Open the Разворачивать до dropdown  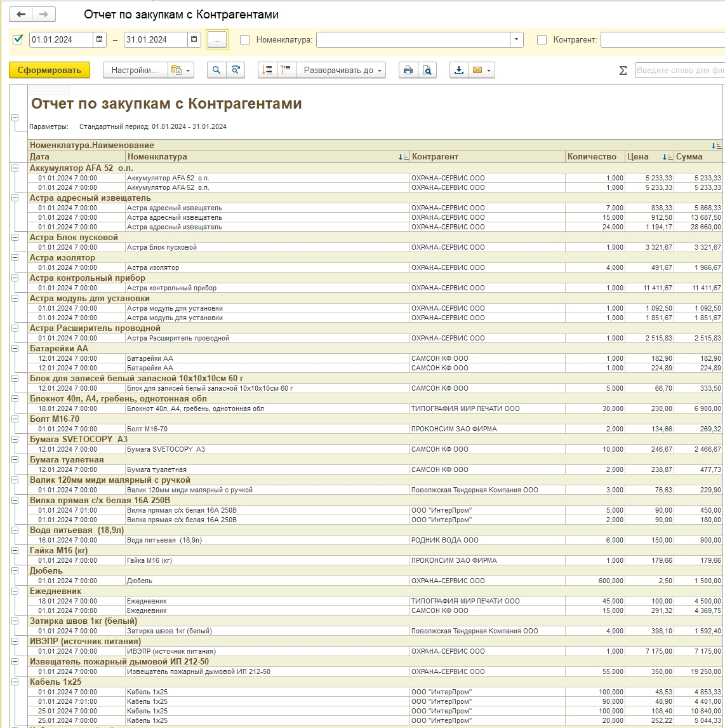coord(342,70)
